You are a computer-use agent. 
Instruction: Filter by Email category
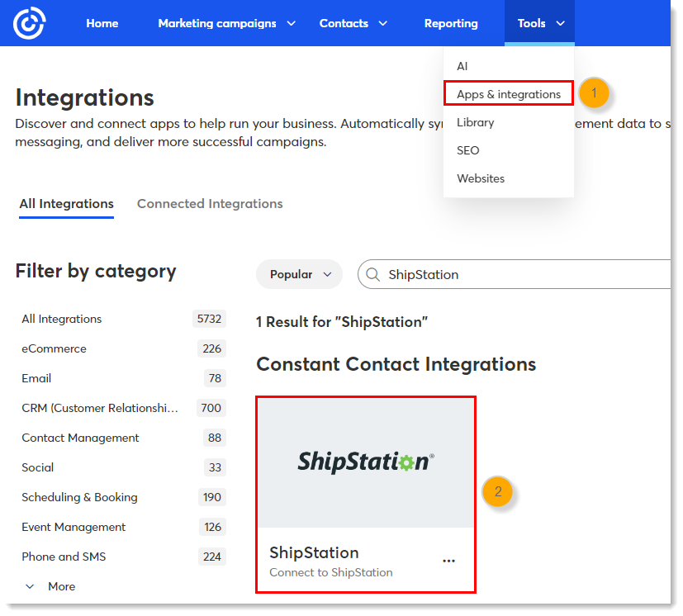coord(36,378)
